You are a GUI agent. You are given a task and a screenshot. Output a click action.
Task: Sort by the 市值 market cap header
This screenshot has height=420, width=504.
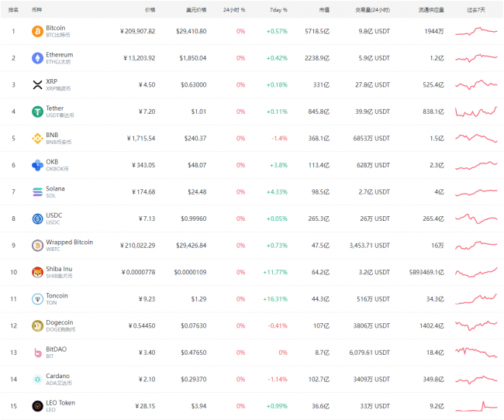[x=324, y=10]
